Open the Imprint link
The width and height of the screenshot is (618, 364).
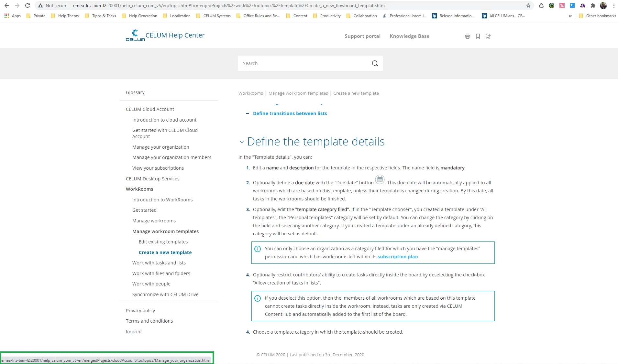134,332
